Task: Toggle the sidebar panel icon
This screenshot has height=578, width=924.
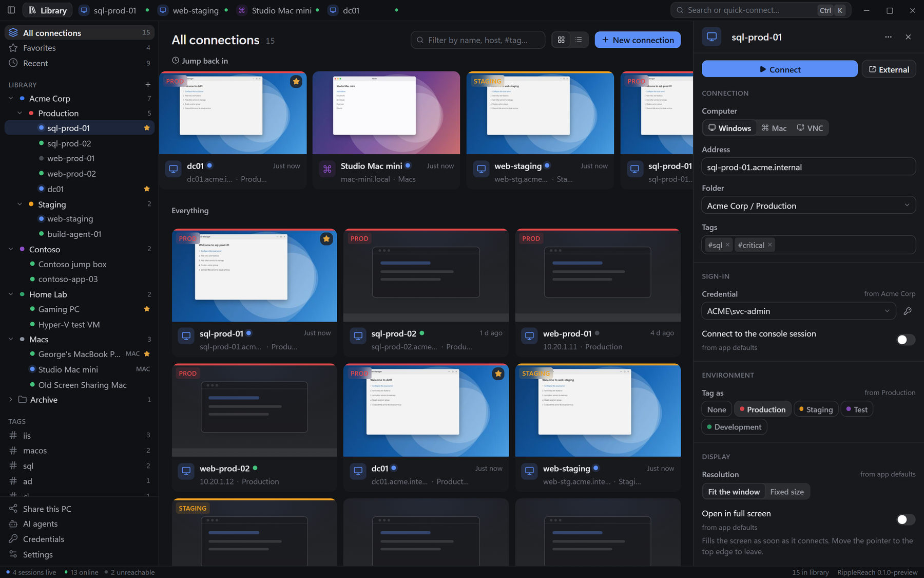Action: tap(11, 10)
